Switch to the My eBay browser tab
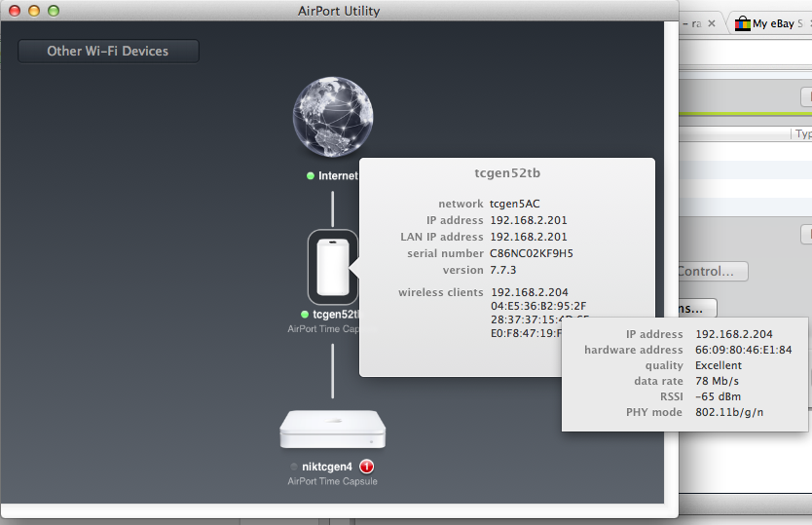812x525 pixels. coord(772,23)
